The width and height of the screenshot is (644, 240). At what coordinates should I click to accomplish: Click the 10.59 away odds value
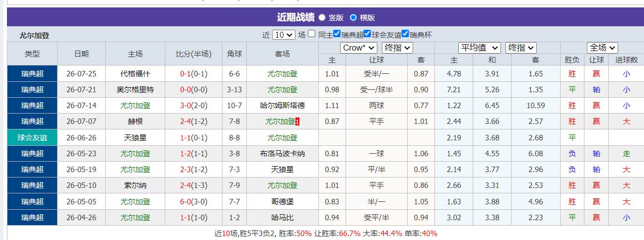click(x=536, y=105)
